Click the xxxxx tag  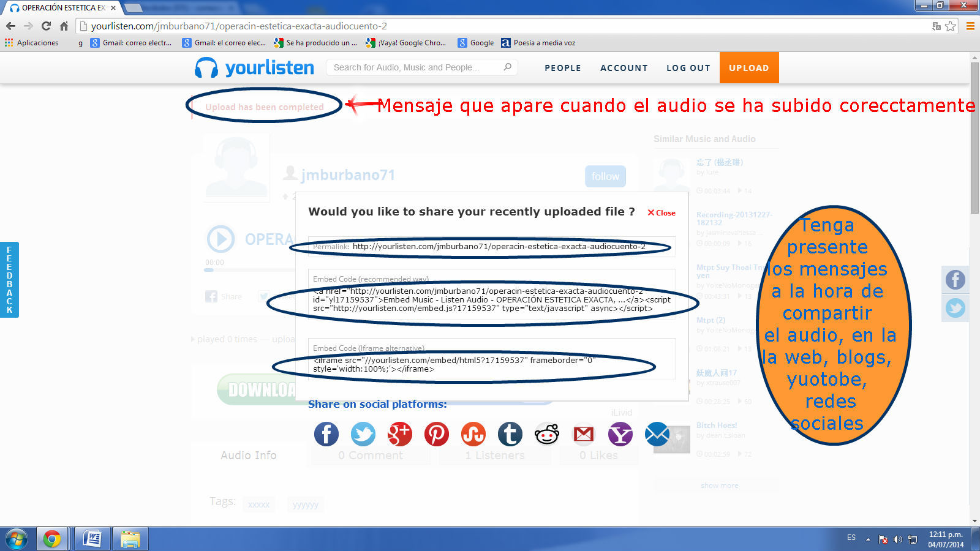click(x=258, y=504)
